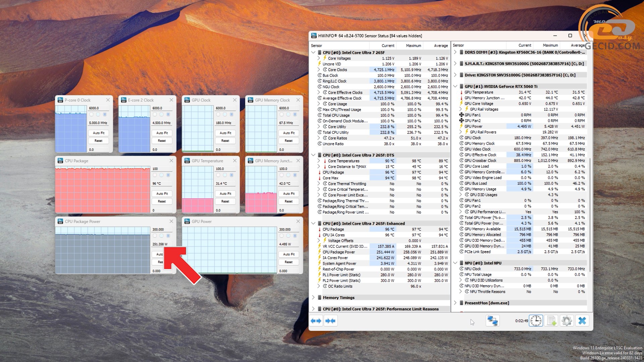Click the red graph area in CPU Package window
The width and height of the screenshot is (644, 362).
click(x=103, y=190)
